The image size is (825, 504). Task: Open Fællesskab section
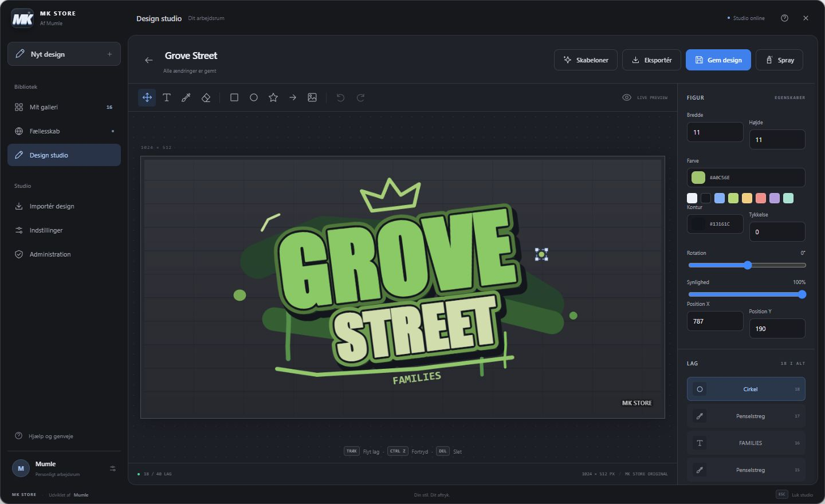pos(64,131)
